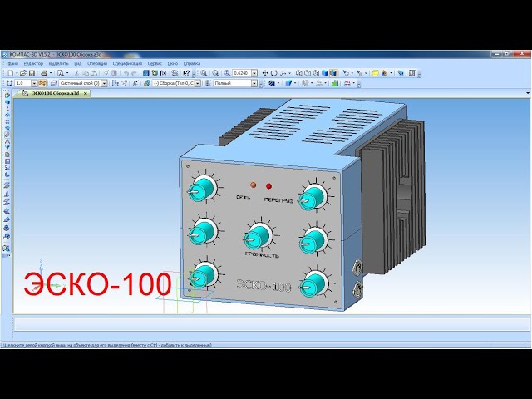Screen dimensions: 532x399
Task: Select the blue cube tool in left sidebar
Action: coord(7,101)
